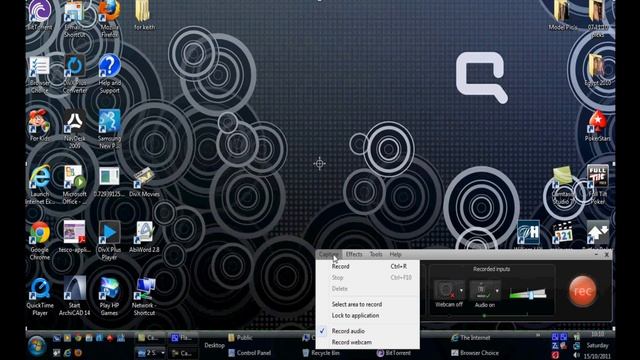Click the taskbar clock showing Saturday

tap(598, 345)
